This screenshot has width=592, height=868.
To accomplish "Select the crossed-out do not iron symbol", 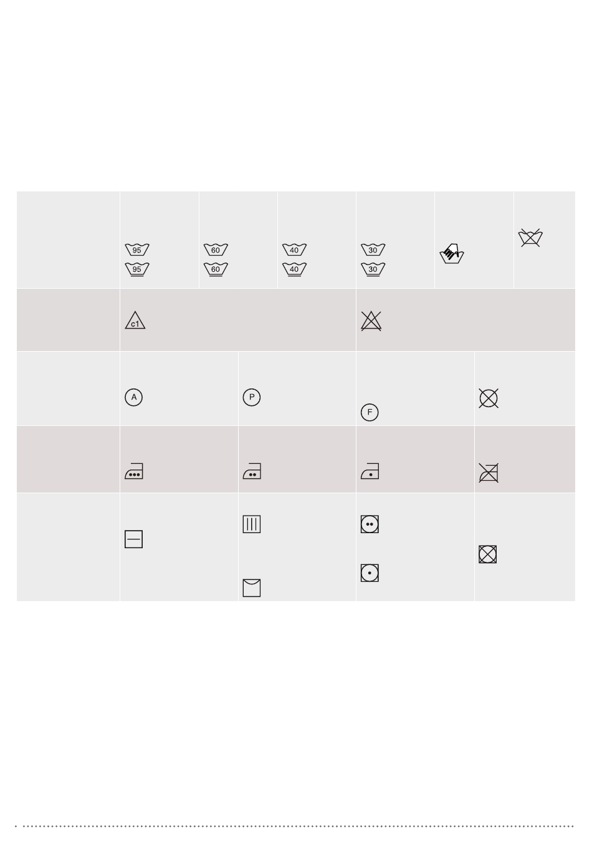I will 489,473.
